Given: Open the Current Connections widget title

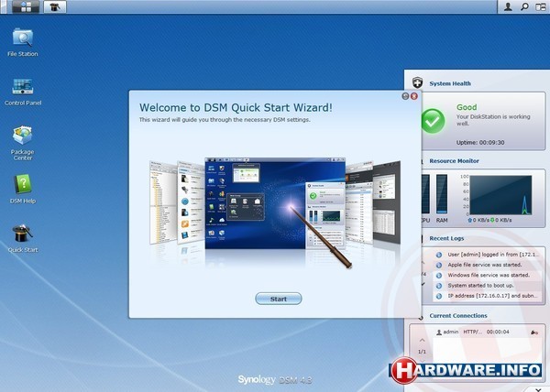Looking at the screenshot, I should tap(458, 316).
